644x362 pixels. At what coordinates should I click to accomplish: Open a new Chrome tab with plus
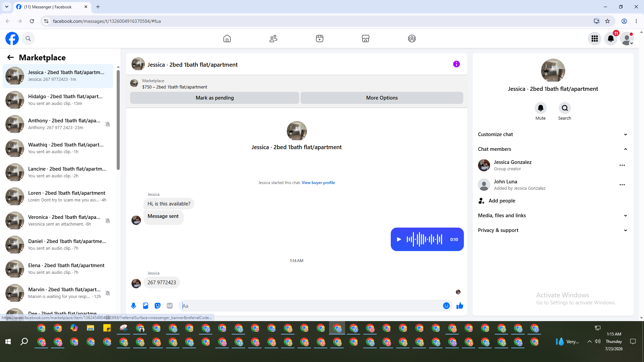click(98, 7)
